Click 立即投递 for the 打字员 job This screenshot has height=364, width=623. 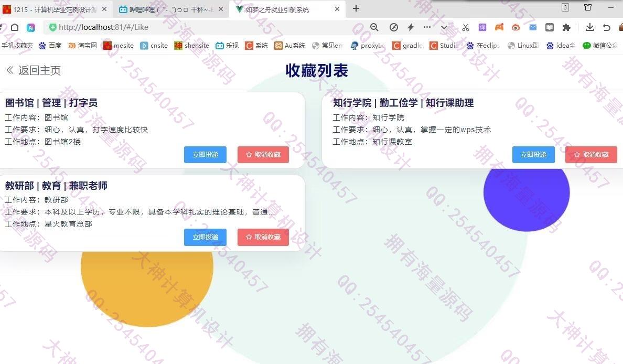tap(205, 155)
